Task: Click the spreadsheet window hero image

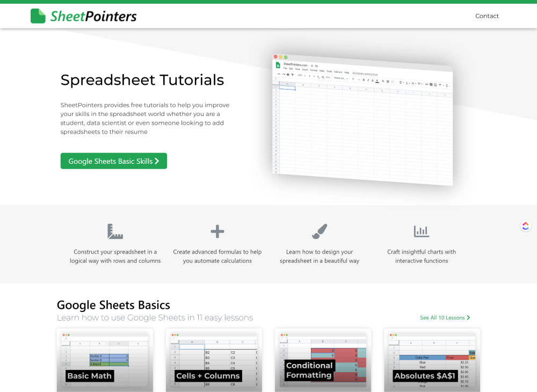Action: (x=362, y=120)
